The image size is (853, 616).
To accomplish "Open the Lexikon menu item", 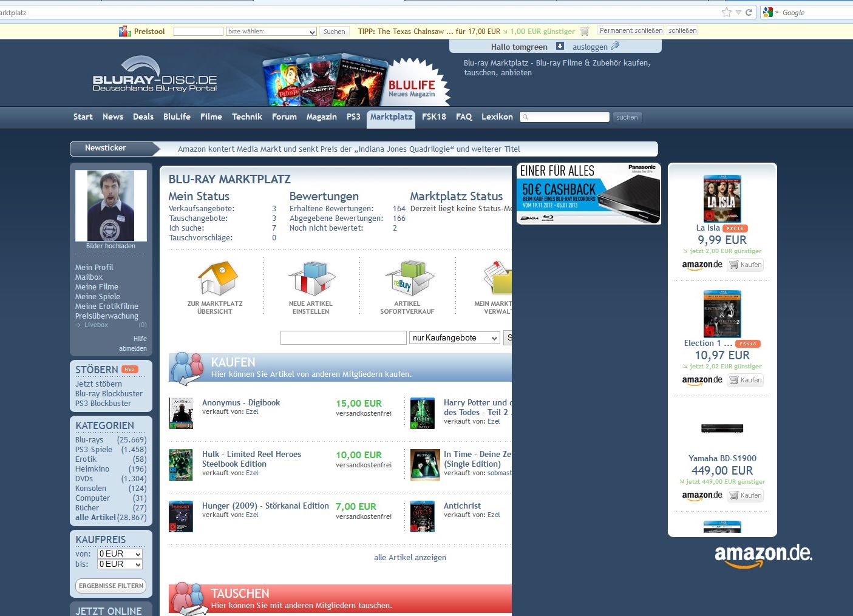I will pyautogui.click(x=497, y=117).
